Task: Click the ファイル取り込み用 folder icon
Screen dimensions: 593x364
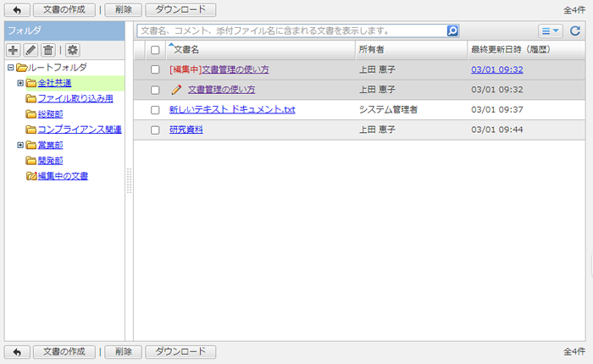Action: (31, 99)
